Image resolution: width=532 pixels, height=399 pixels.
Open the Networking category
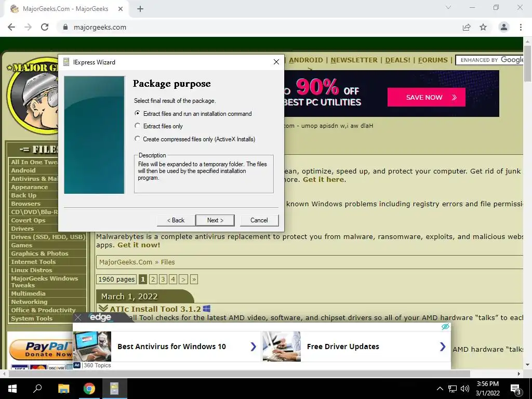click(29, 302)
